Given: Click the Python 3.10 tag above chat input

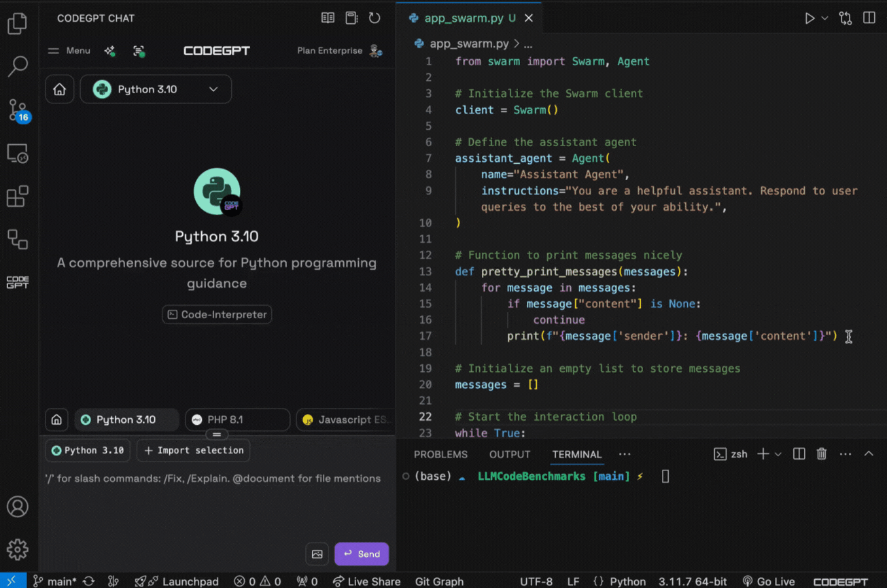Looking at the screenshot, I should (88, 450).
